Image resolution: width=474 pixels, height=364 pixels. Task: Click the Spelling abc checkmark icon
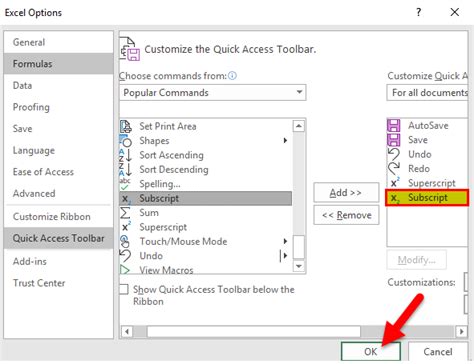pos(125,184)
